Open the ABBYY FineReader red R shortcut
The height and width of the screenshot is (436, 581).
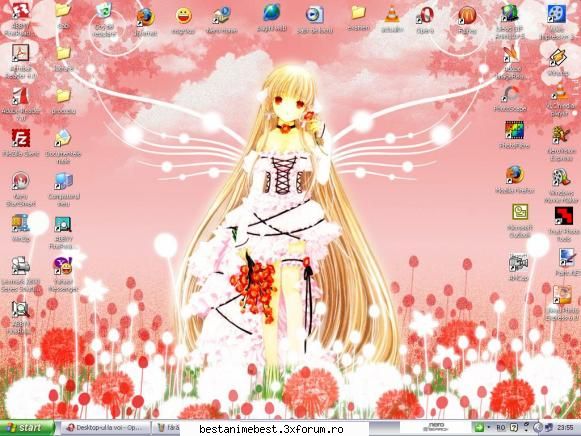tap(20, 10)
